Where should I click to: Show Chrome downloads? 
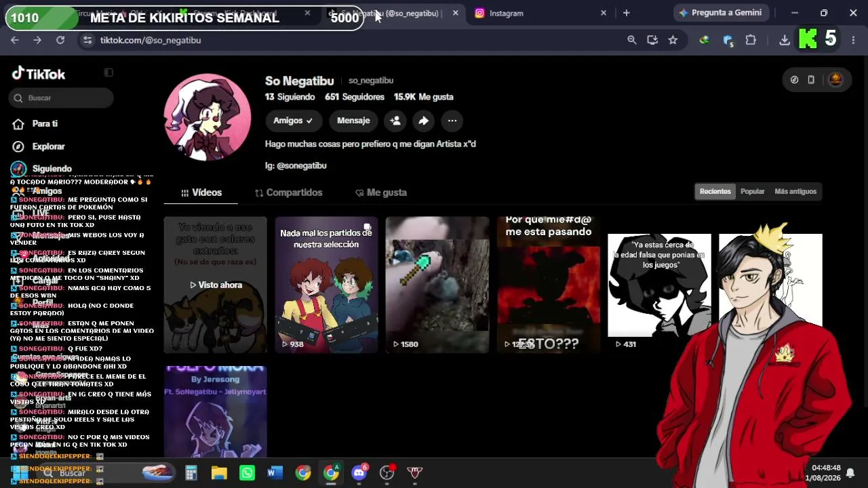785,40
